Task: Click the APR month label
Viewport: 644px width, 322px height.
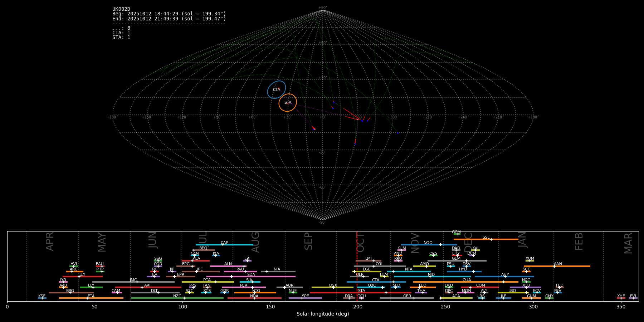Action: 50,241
